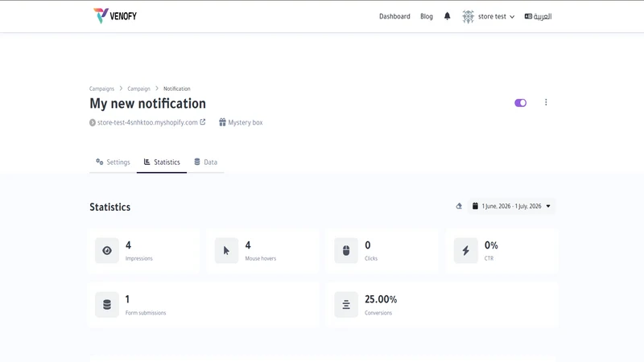Click the Mystery box label
This screenshot has width=644, height=362.
tap(246, 122)
